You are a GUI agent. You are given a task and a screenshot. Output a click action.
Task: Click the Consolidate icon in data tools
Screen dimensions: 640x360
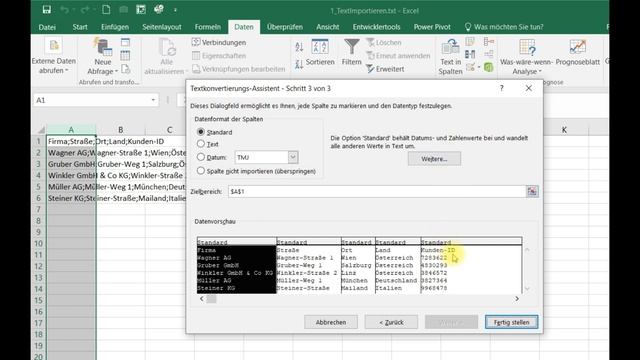pos(489,42)
